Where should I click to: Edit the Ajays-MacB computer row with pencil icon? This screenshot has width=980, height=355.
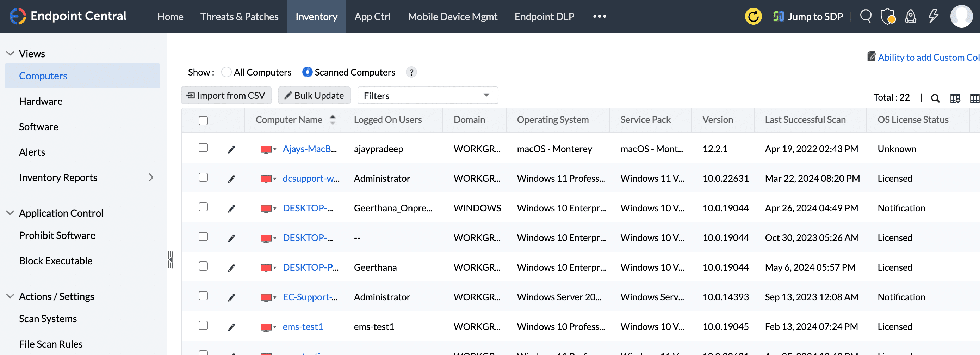231,149
